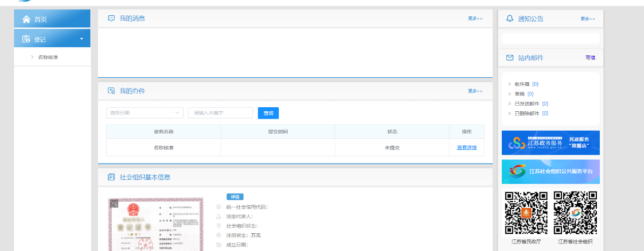The image size is (644, 251).
Task: Focus the 请输入关键字 search field
Action: (x=220, y=113)
